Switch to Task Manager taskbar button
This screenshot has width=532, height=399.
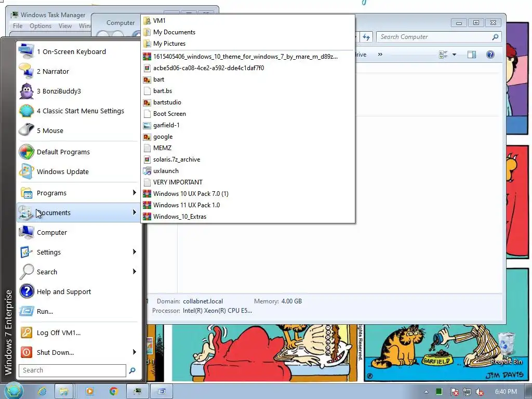coord(137,391)
